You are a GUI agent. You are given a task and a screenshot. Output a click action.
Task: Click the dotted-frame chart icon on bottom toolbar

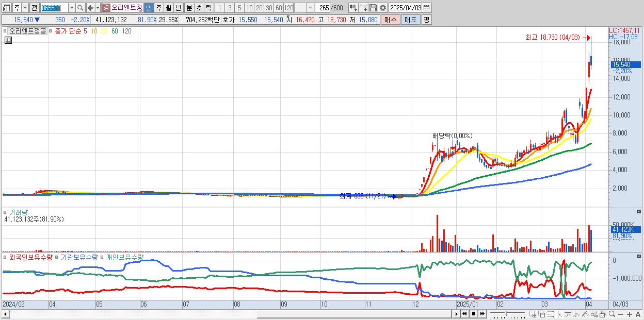(x=550, y=314)
